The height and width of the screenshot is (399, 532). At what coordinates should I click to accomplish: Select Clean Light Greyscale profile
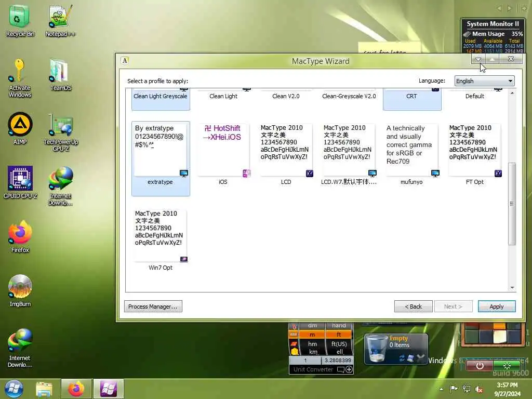click(x=161, y=99)
